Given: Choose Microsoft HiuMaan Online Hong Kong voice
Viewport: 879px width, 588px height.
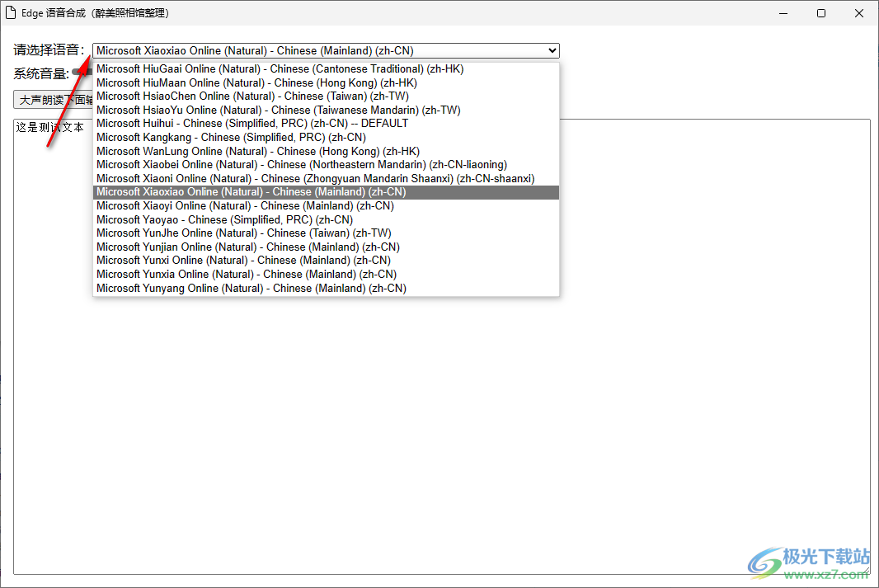Looking at the screenshot, I should click(326, 83).
